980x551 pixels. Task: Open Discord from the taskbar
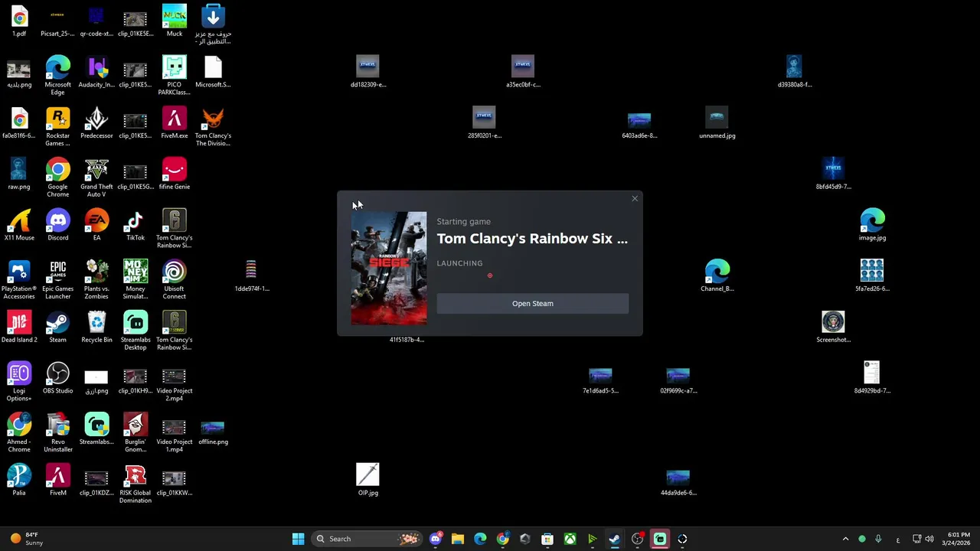[436, 539]
